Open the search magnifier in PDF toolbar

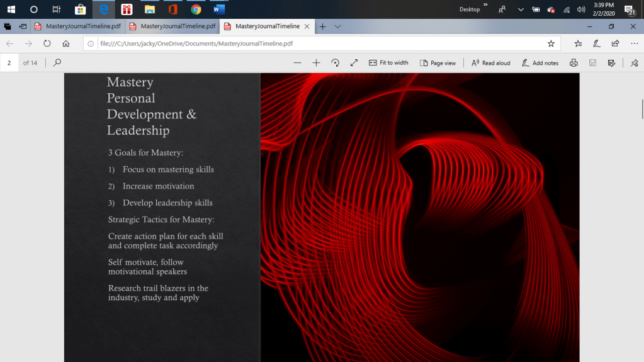[57, 63]
